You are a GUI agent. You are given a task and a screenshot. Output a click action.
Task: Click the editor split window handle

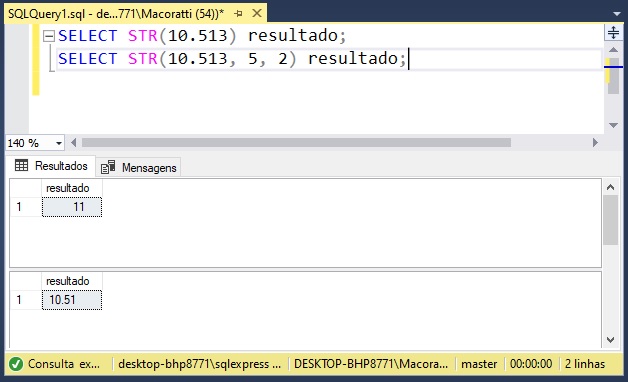click(x=613, y=32)
